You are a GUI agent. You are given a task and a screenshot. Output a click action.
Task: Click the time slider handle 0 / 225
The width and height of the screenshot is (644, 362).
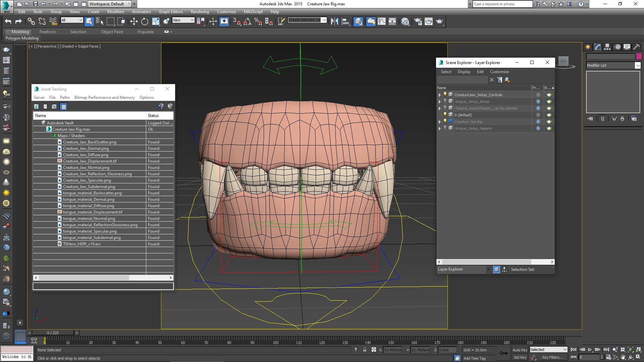click(x=53, y=333)
